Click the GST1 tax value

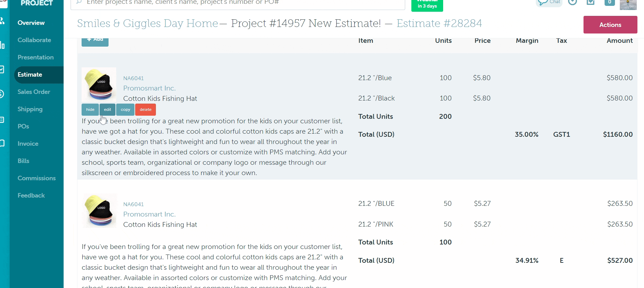pyautogui.click(x=561, y=135)
